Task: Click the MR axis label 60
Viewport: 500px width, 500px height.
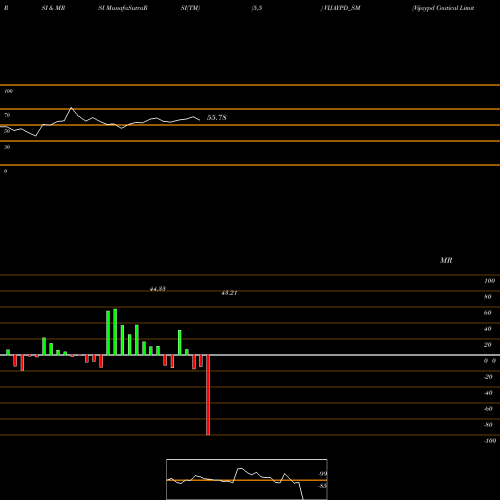Action: pos(488,313)
